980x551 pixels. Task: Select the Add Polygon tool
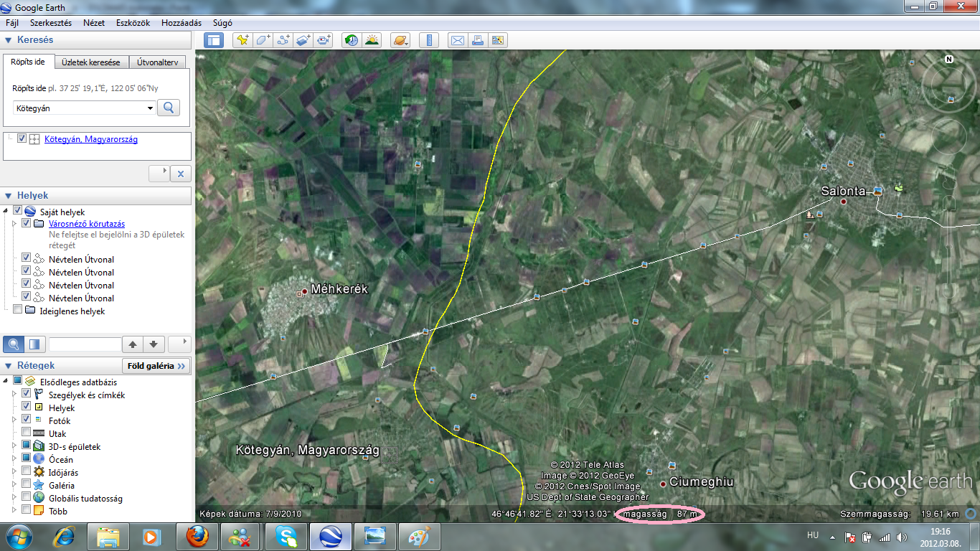pos(263,40)
